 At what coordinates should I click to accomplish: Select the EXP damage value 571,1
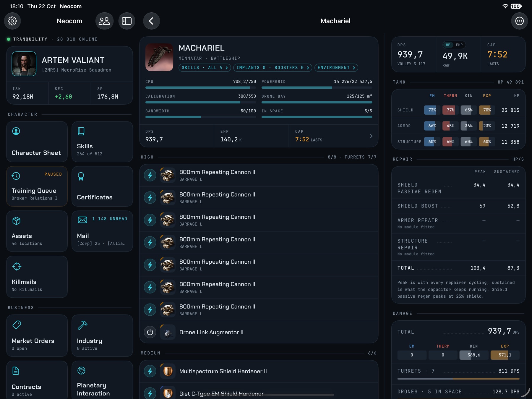click(505, 355)
